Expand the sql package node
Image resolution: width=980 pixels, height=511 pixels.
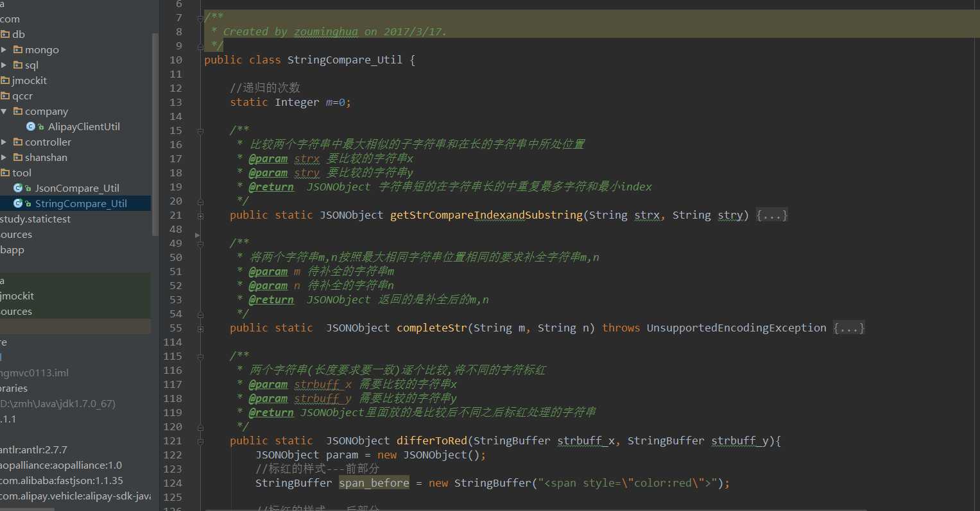4,65
